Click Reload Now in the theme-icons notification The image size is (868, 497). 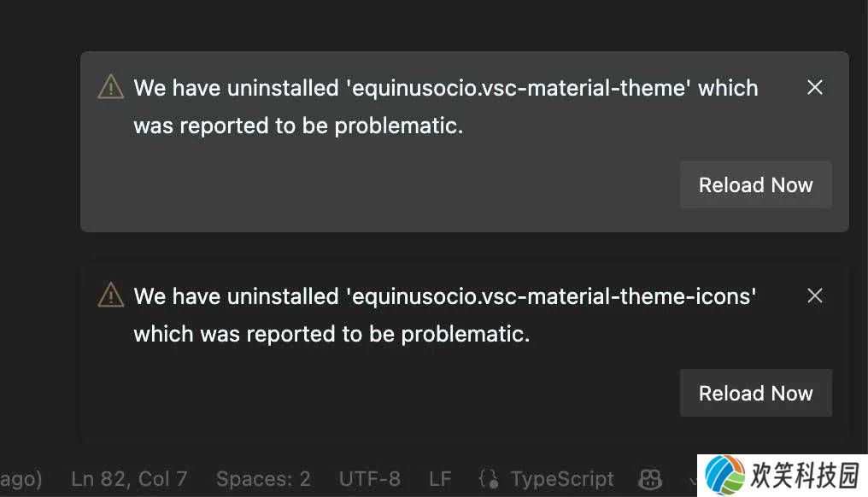coord(755,393)
